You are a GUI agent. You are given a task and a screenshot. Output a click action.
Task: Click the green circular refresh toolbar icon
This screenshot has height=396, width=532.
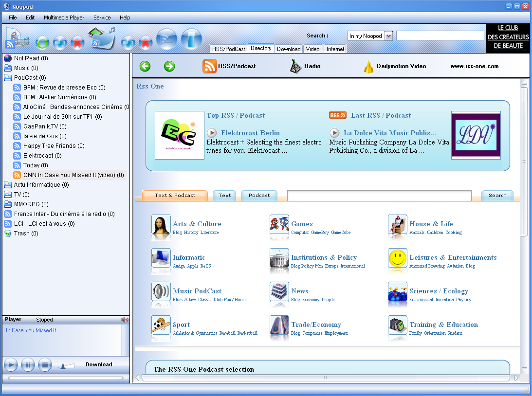(x=43, y=43)
